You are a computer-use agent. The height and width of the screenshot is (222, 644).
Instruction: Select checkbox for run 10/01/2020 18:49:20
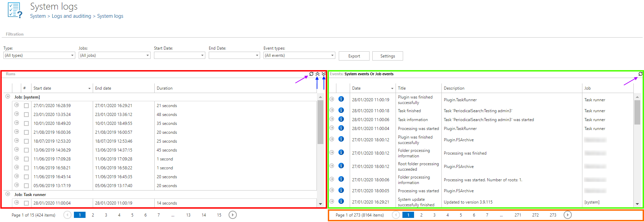coord(26,123)
